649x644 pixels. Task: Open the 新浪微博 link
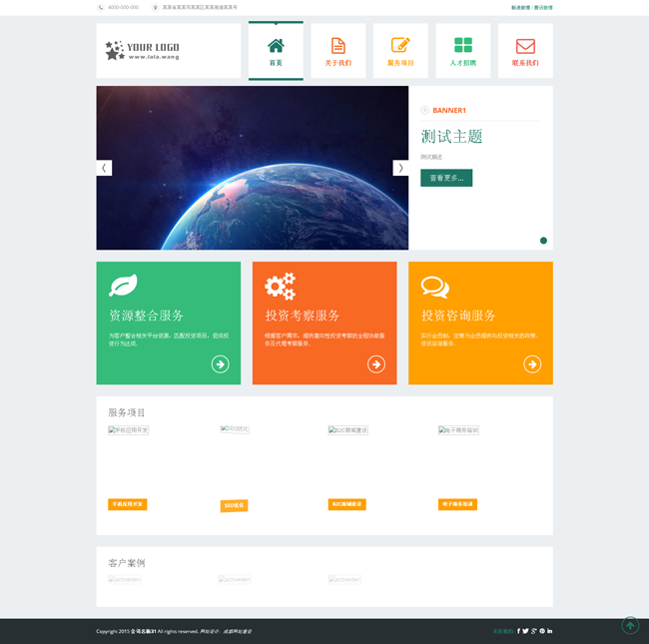(520, 7)
